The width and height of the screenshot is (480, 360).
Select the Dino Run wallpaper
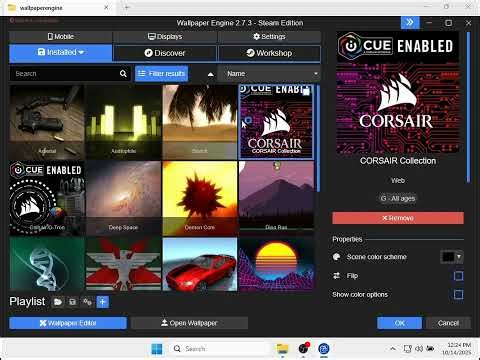pyautogui.click(x=276, y=198)
